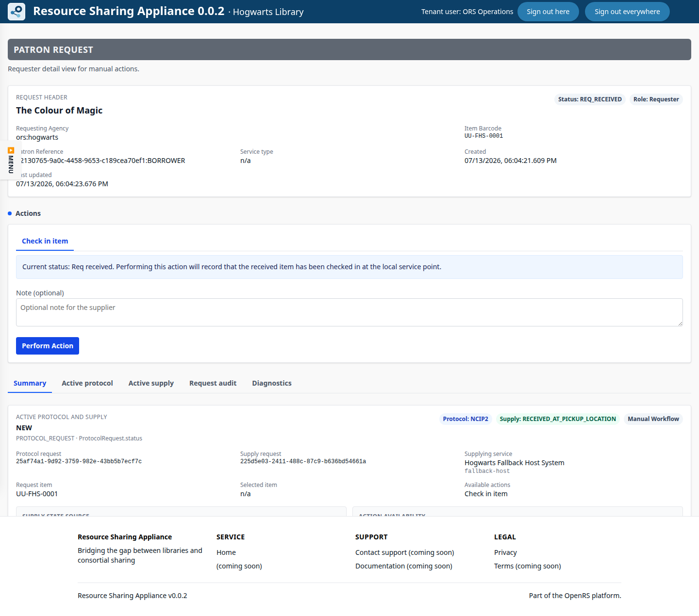Click requesting agency ors:hogwarts
Viewport: 699px width, 616px height.
click(x=37, y=137)
